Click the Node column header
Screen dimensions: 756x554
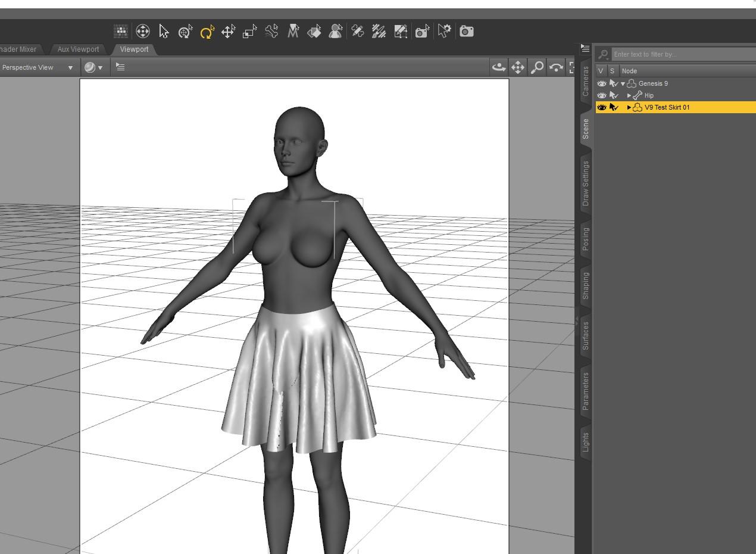tap(629, 71)
